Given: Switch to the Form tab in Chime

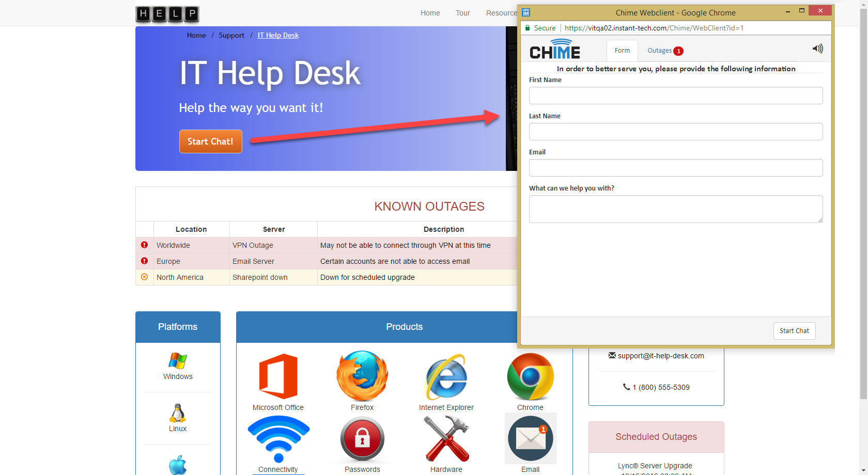Looking at the screenshot, I should [x=622, y=51].
